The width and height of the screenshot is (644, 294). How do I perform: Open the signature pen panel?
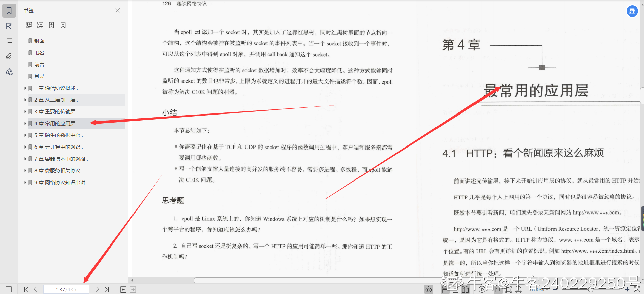[9, 71]
